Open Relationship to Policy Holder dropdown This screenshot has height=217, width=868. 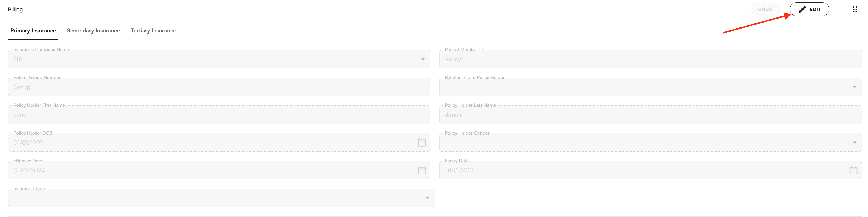(650, 87)
